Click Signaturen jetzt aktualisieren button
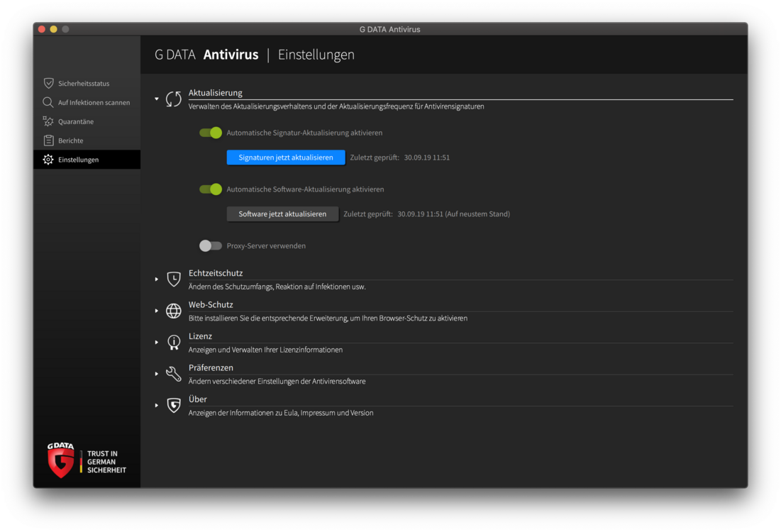781x532 pixels. point(286,157)
